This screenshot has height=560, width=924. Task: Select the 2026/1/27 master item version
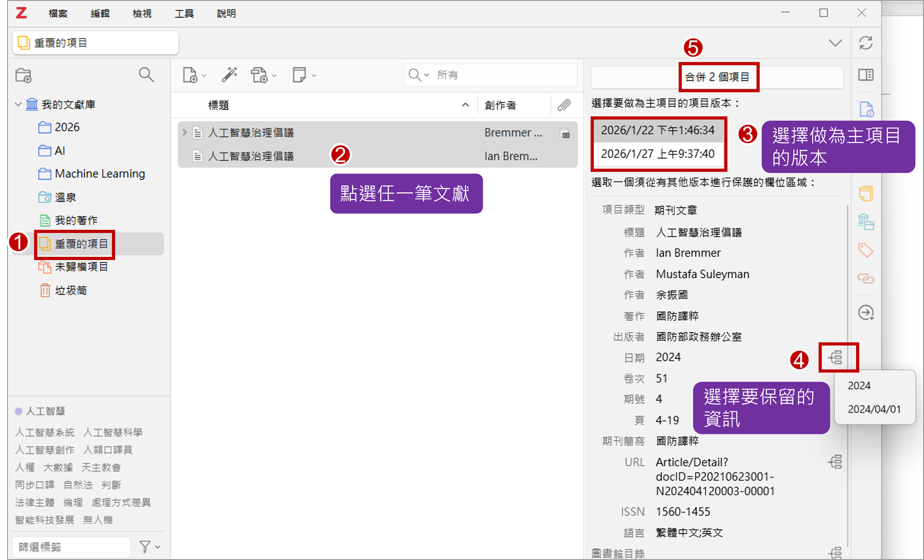coord(658,154)
